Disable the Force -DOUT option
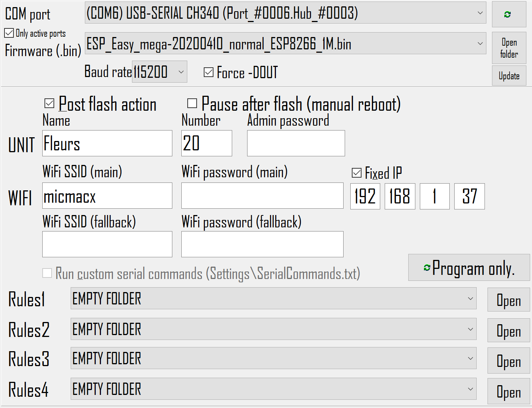Viewport: 532px width, 408px height. [x=208, y=73]
